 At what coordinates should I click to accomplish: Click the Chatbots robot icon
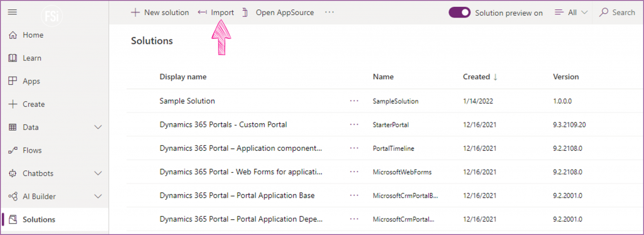(x=13, y=173)
